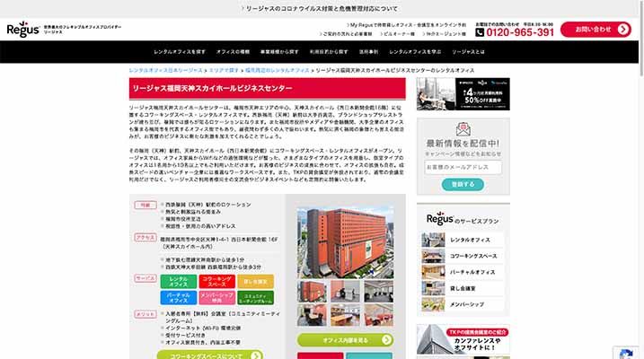644x359 pixels.
Task: Click the red お問い合わせ contact button
Action: point(595,30)
